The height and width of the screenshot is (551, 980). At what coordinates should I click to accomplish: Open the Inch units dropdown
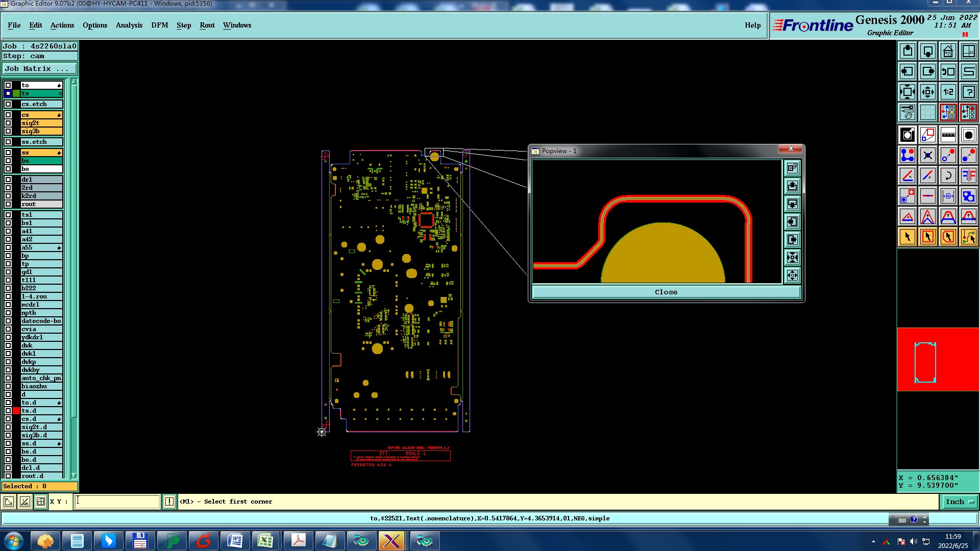[960, 502]
